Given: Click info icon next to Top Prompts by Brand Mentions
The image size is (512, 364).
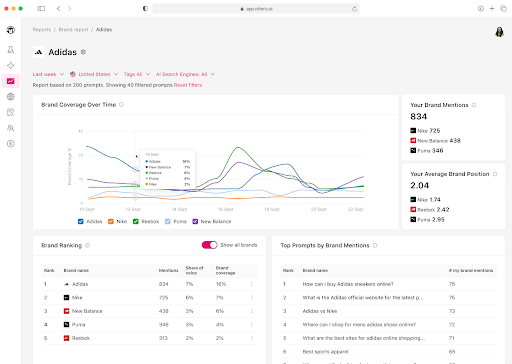Looking at the screenshot, I should (375, 245).
